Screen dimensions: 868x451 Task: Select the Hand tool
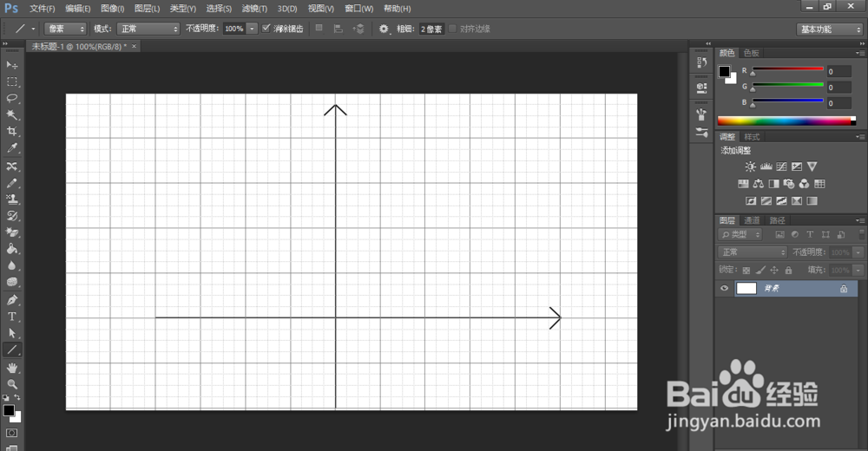(11, 368)
